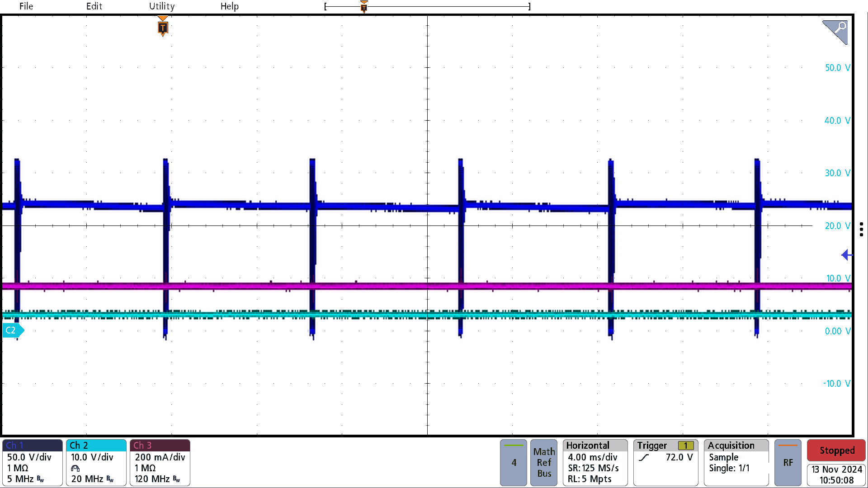The width and height of the screenshot is (868, 488).
Task: Click the red Stopped status button
Action: point(836,450)
